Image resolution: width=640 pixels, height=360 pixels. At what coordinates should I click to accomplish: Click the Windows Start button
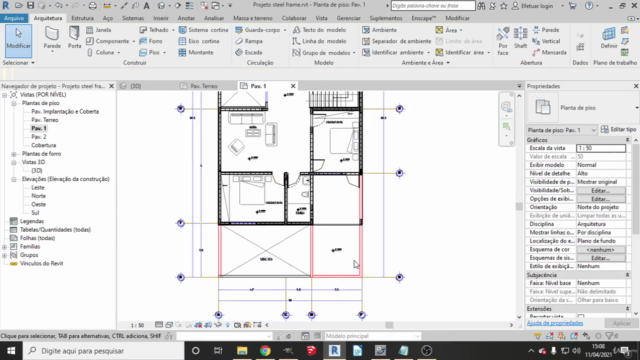11,351
